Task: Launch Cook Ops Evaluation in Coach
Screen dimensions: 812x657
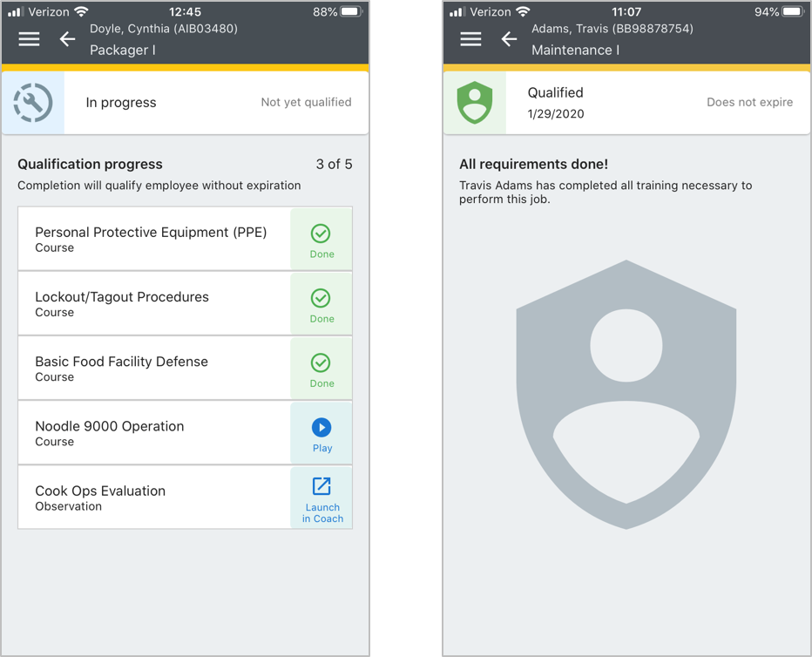Action: click(321, 498)
